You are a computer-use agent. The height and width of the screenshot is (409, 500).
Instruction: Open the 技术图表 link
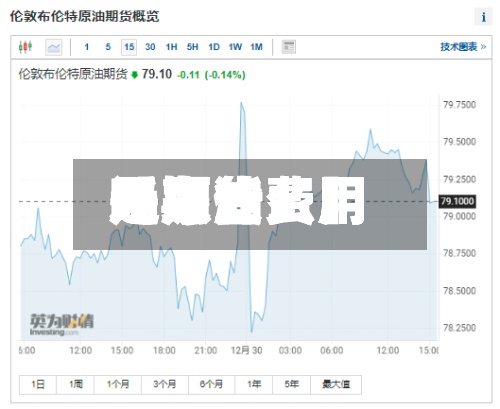pos(463,47)
